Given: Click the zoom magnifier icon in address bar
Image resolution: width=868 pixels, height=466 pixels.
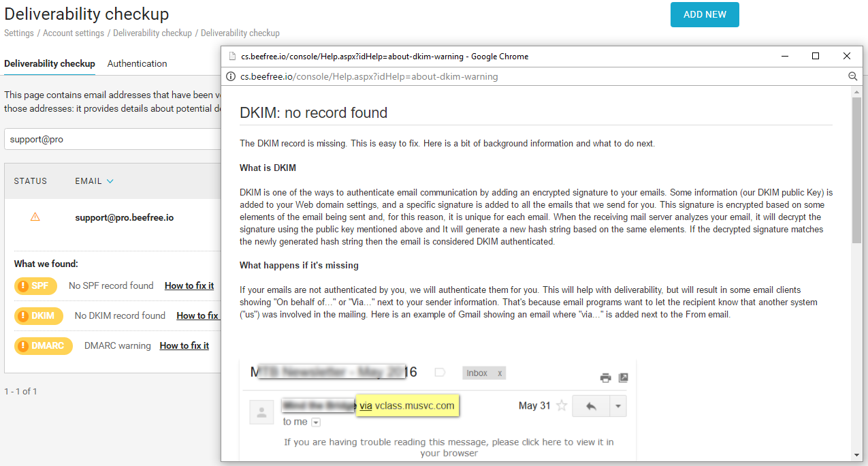Looking at the screenshot, I should 852,77.
